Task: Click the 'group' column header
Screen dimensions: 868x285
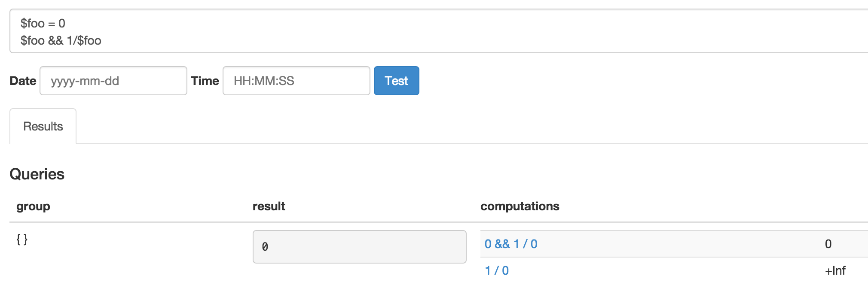Action: (x=33, y=206)
